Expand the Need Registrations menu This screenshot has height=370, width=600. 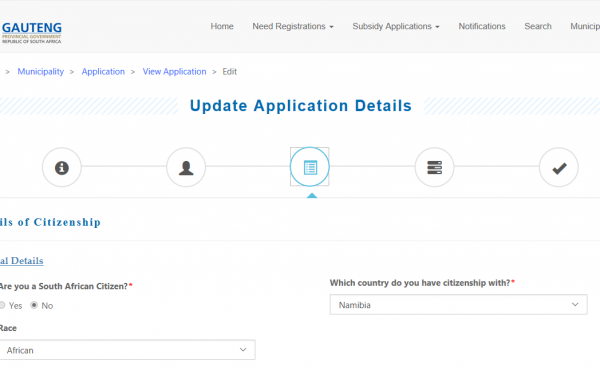(293, 26)
